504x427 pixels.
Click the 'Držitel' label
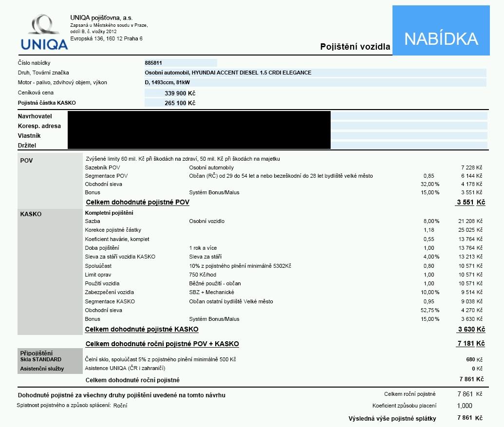click(27, 145)
